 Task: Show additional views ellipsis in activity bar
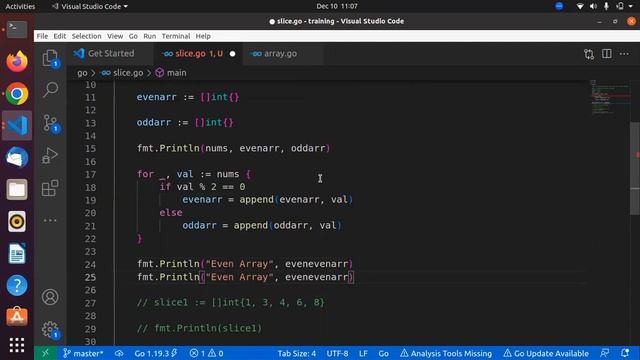click(50, 220)
